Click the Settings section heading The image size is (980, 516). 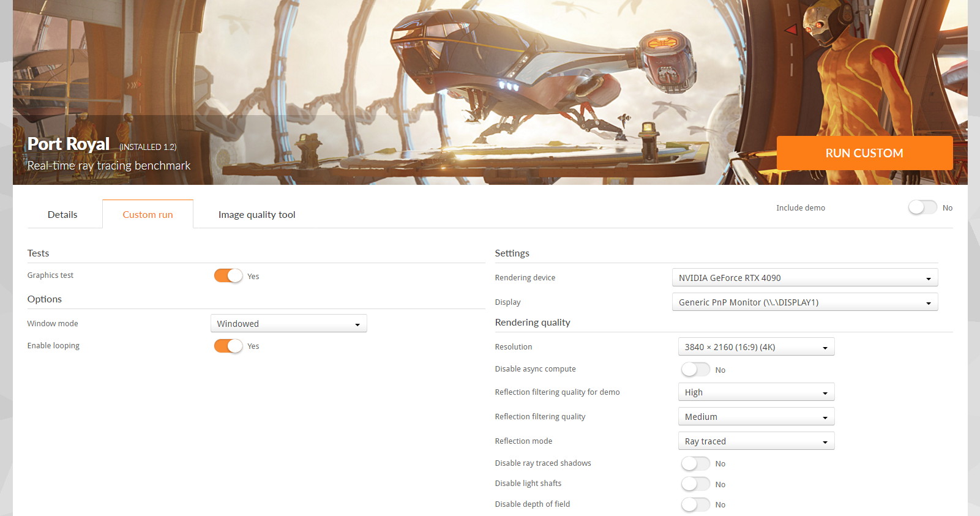tap(512, 253)
